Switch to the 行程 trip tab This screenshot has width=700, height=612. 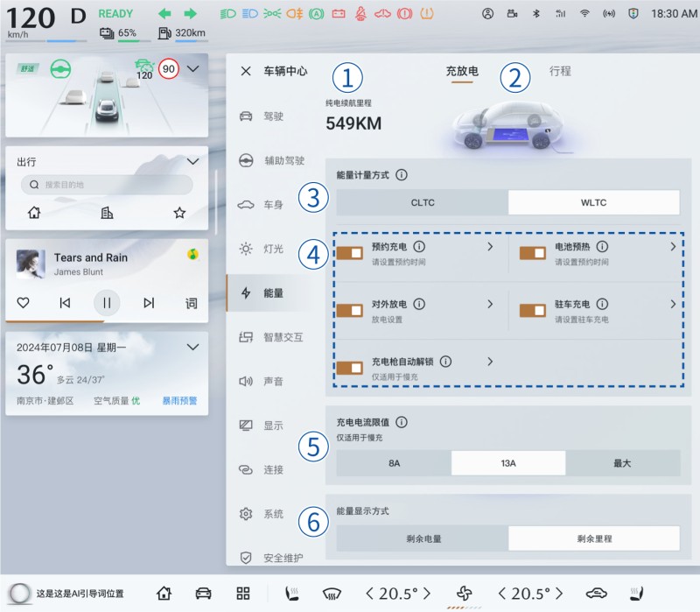(560, 71)
